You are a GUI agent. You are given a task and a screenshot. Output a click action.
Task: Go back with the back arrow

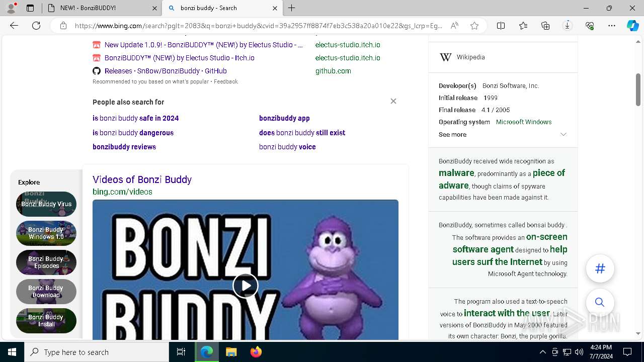click(x=14, y=26)
